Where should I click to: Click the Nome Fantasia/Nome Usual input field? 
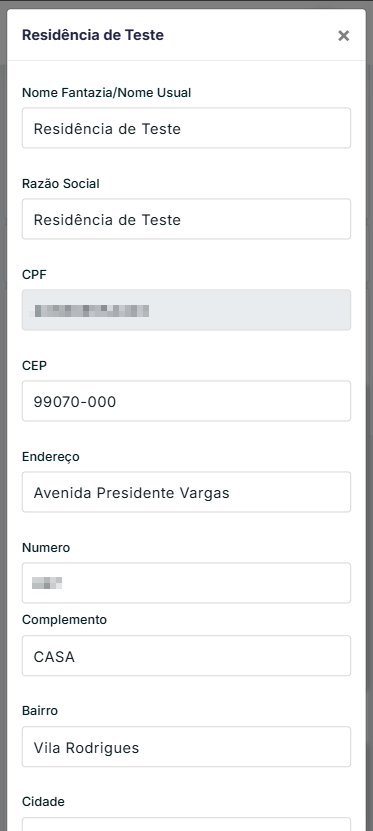[x=186, y=128]
